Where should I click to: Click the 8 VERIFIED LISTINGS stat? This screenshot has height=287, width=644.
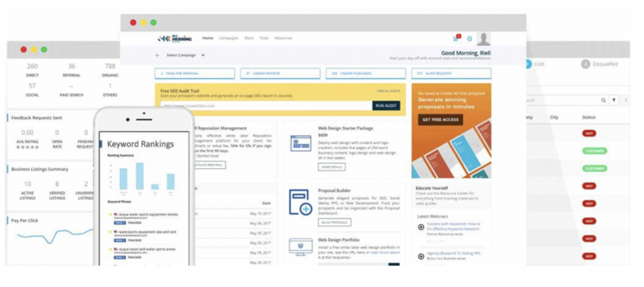57,190
